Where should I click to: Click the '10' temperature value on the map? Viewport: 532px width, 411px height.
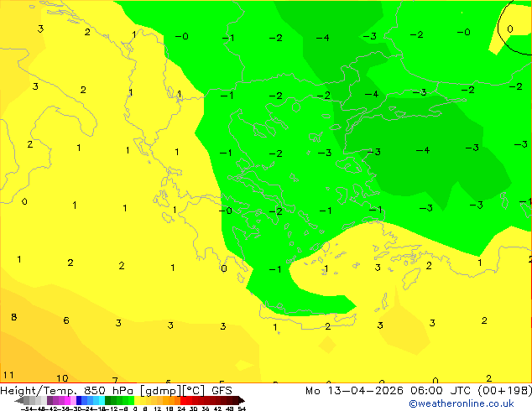tap(62, 378)
